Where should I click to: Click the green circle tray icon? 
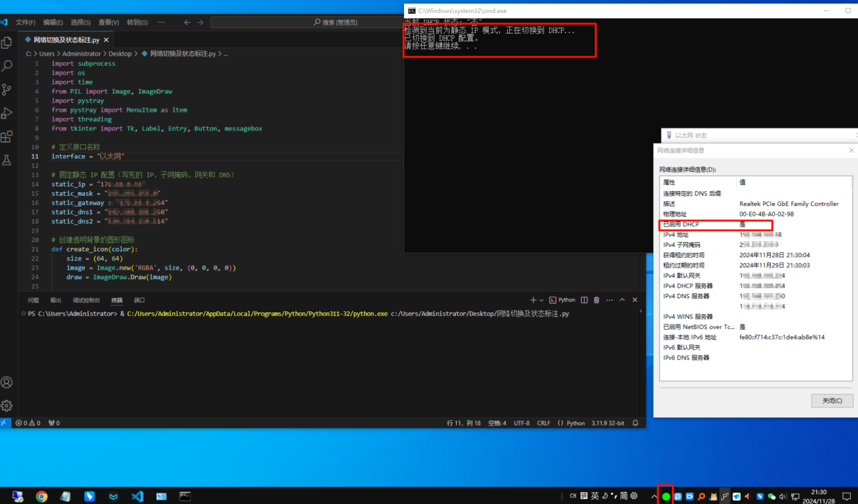coord(666,496)
